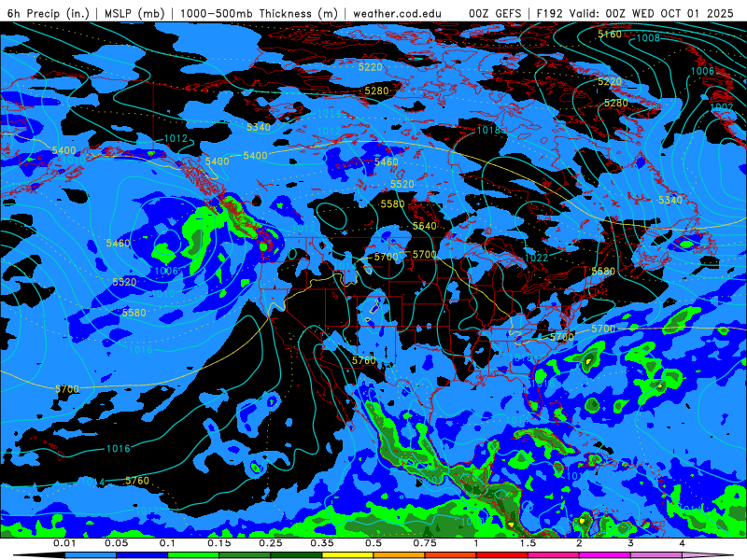The height and width of the screenshot is (560, 747).
Task: Select the red 1–1.5 legend swatch
Action: point(502,555)
